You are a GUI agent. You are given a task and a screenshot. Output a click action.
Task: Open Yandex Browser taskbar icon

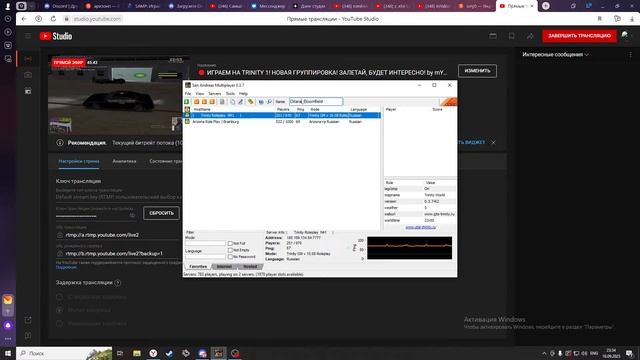tap(153, 353)
